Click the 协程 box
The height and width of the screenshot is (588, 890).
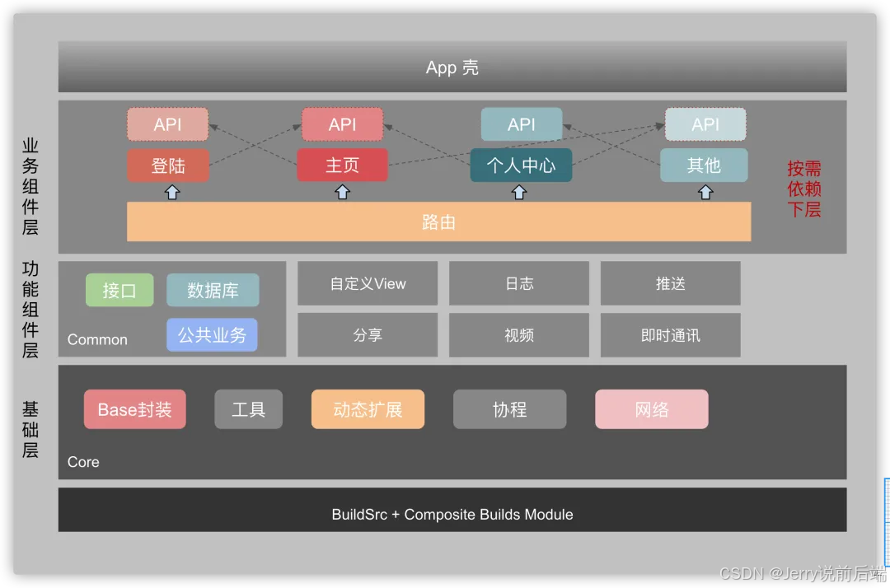[x=510, y=408]
